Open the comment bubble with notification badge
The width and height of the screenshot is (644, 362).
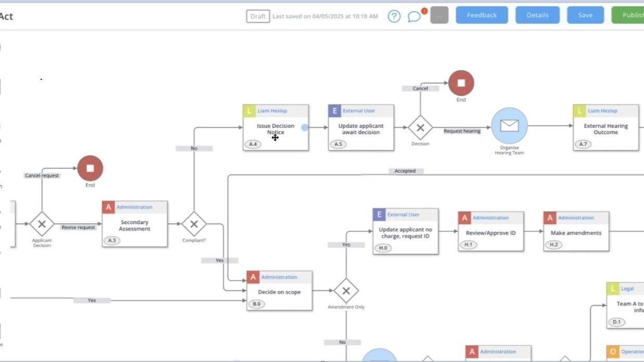point(415,16)
